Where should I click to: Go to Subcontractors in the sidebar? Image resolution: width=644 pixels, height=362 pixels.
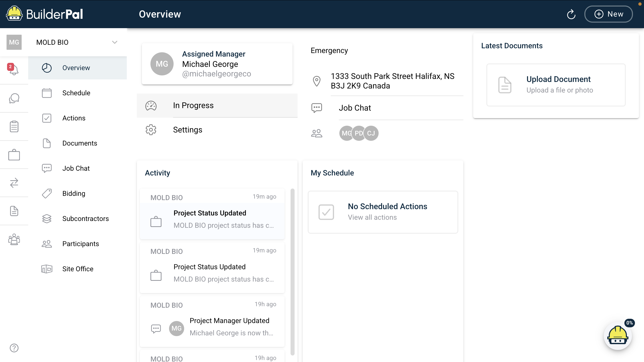click(86, 219)
